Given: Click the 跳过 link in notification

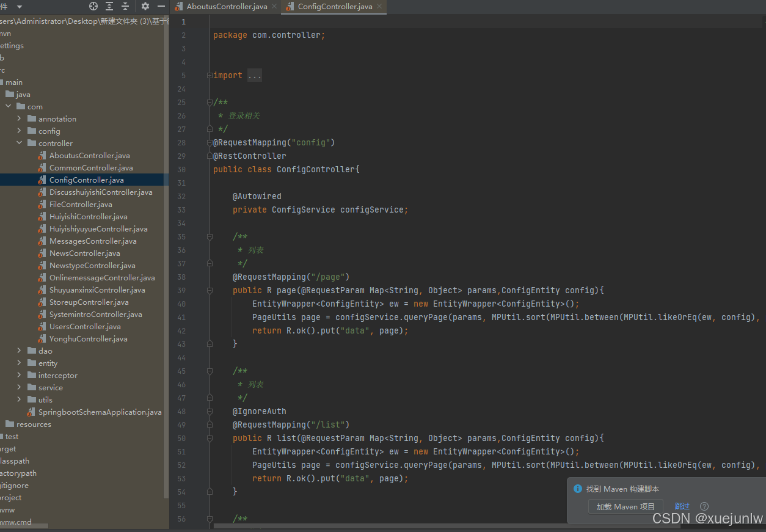Looking at the screenshot, I should pos(682,506).
